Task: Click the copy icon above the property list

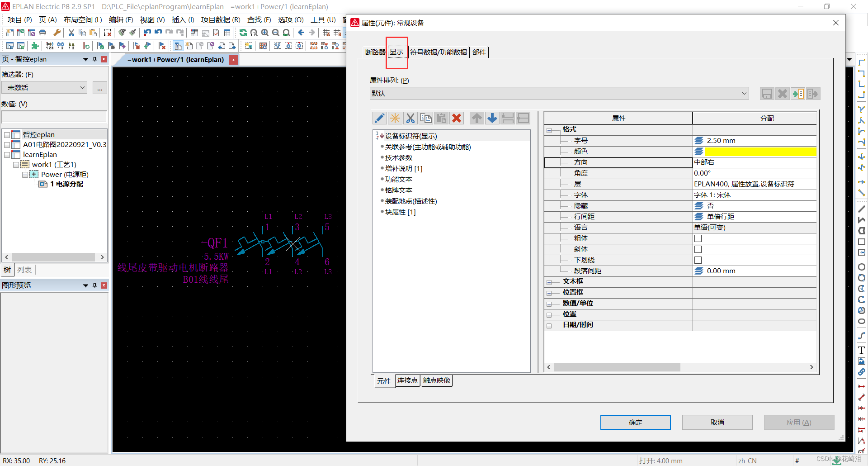Action: pos(426,119)
